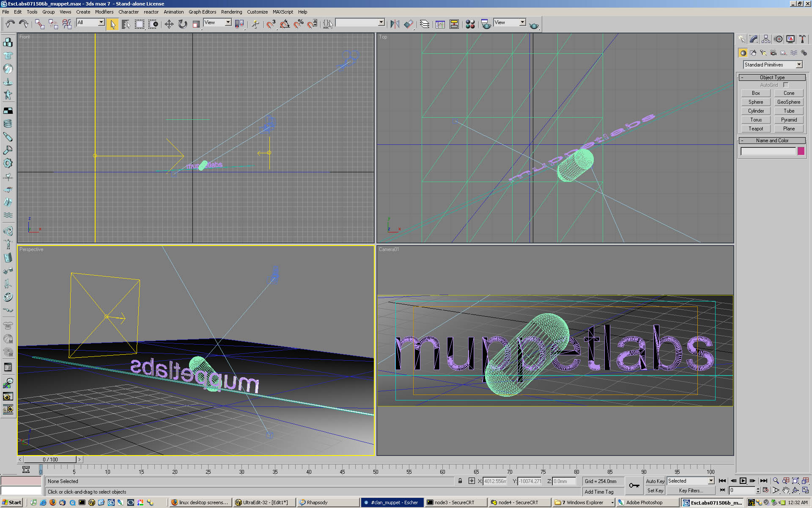The width and height of the screenshot is (812, 508).
Task: Create a Teapot primitive
Action: [756, 129]
